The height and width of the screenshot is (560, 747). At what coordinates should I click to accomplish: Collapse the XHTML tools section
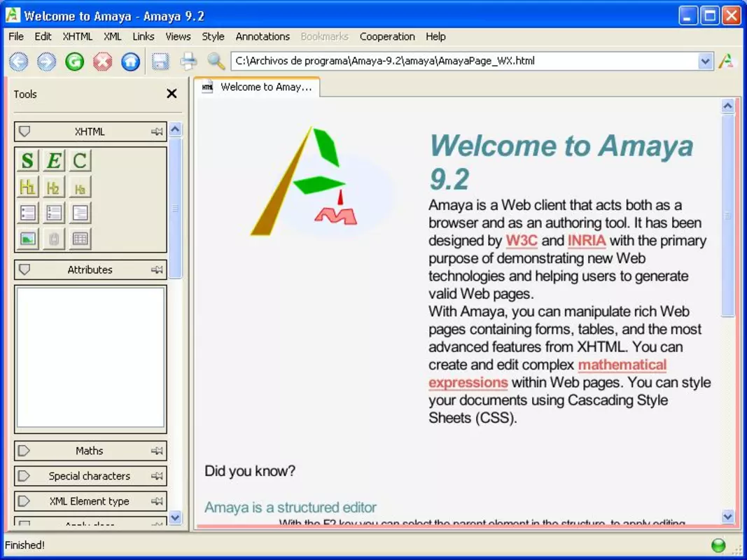coord(25,132)
